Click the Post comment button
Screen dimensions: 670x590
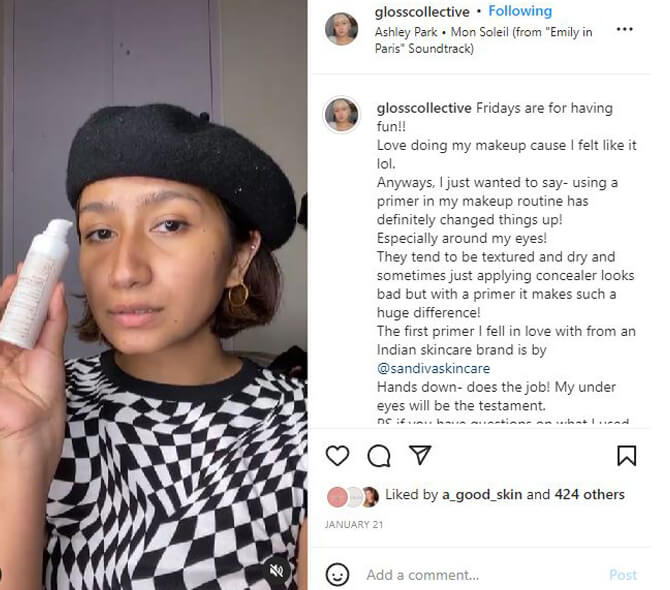pos(623,575)
